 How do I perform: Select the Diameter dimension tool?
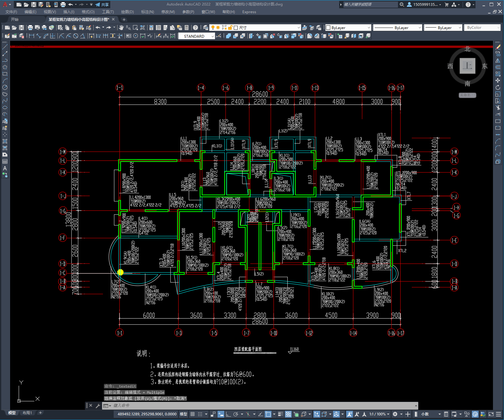(x=76, y=36)
